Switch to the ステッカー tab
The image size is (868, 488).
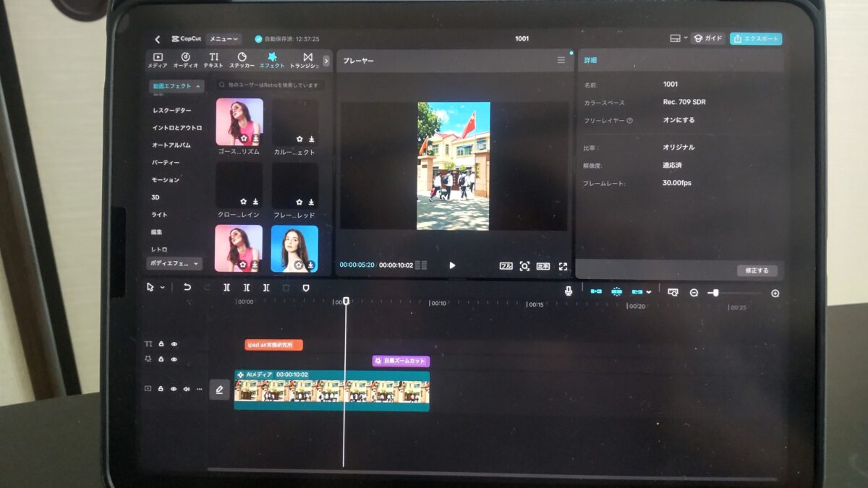click(242, 60)
